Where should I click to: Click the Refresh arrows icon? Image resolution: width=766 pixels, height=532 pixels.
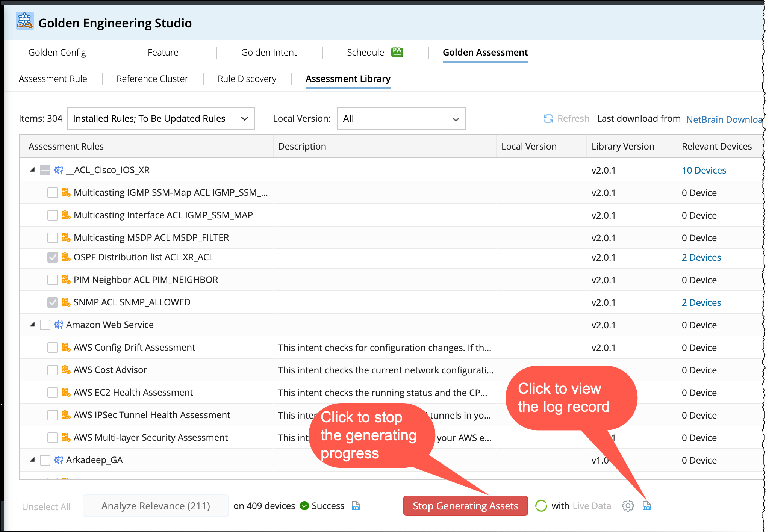[548, 119]
